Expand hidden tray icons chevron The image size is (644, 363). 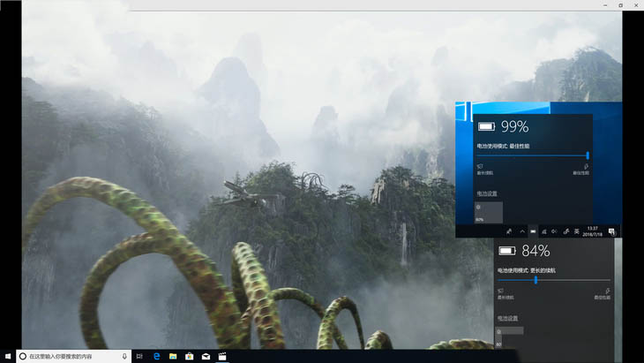522,232
